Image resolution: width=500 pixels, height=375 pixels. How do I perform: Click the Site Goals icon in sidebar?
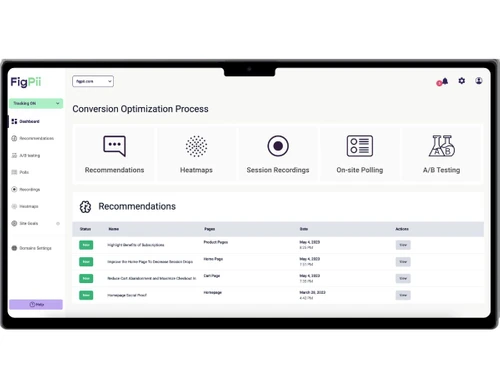click(14, 223)
